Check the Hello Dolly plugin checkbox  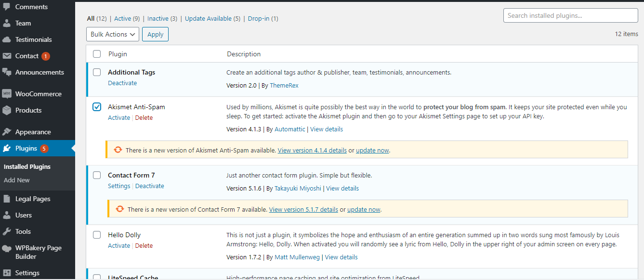click(x=97, y=235)
